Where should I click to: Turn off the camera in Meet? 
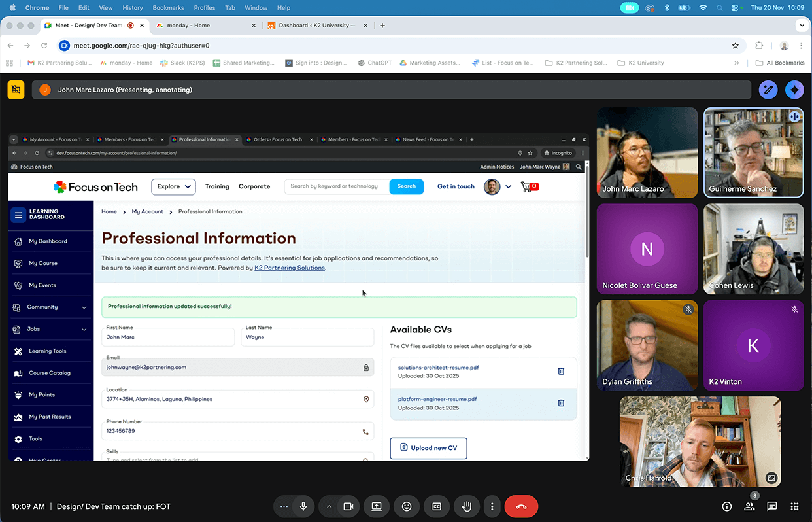[348, 506]
